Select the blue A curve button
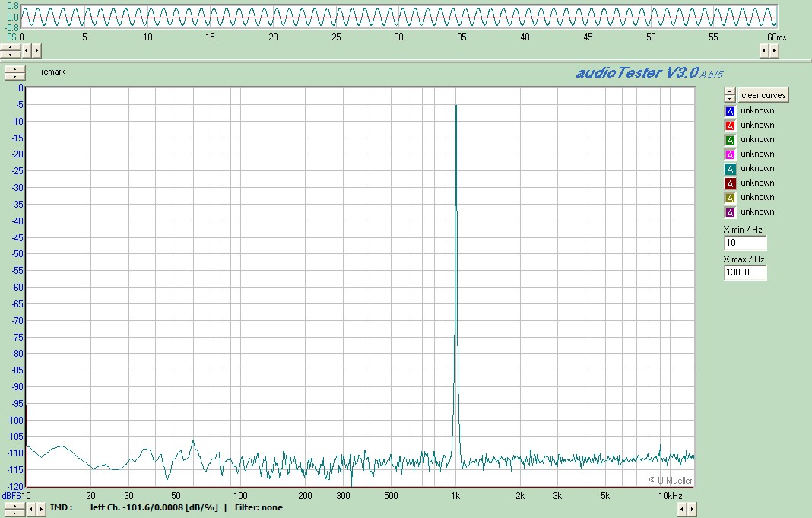 click(730, 111)
